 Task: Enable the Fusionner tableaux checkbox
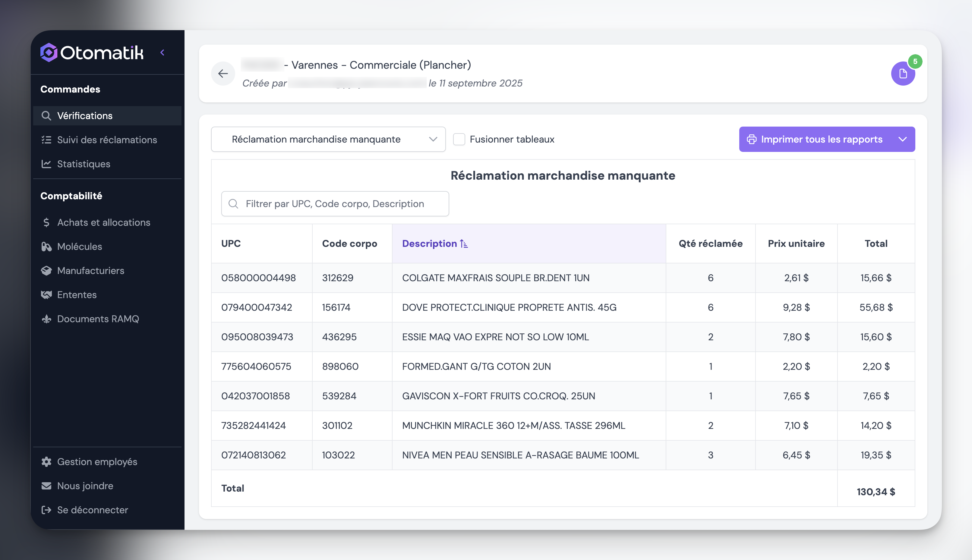click(x=459, y=139)
